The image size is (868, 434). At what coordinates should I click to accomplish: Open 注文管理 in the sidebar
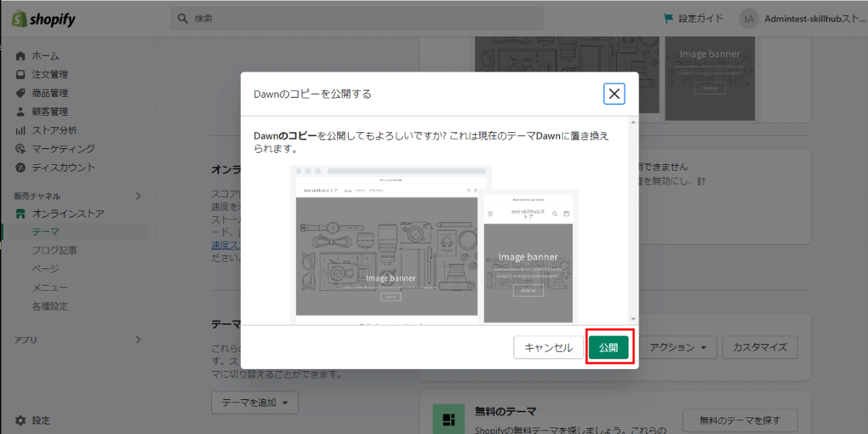pyautogui.click(x=50, y=75)
